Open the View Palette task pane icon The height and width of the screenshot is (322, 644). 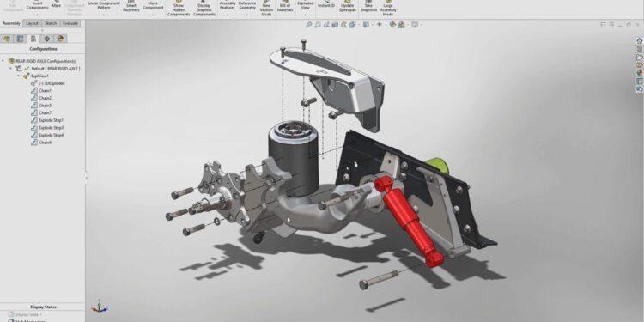(640, 65)
